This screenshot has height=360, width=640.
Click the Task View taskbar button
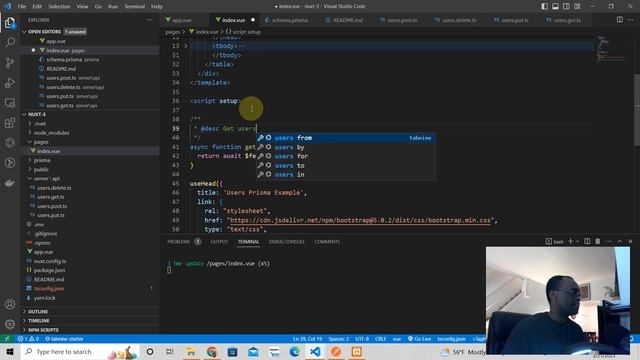[x=170, y=351]
